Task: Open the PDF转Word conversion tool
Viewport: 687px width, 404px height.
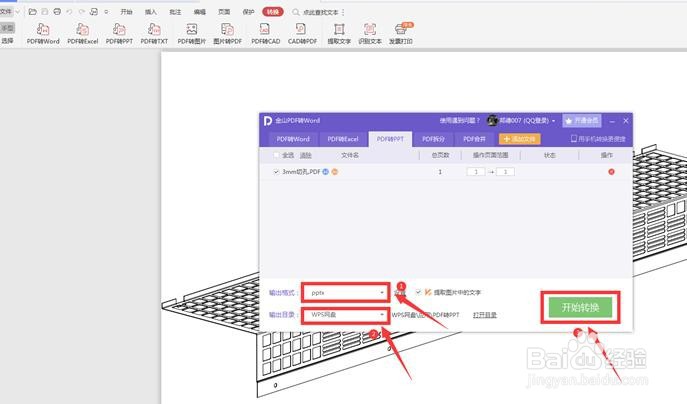Action: (x=43, y=34)
